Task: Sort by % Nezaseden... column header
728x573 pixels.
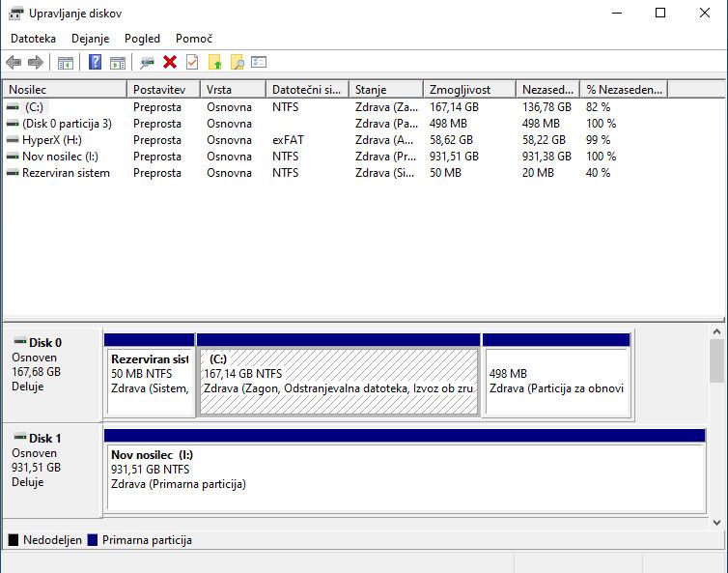Action: (624, 89)
